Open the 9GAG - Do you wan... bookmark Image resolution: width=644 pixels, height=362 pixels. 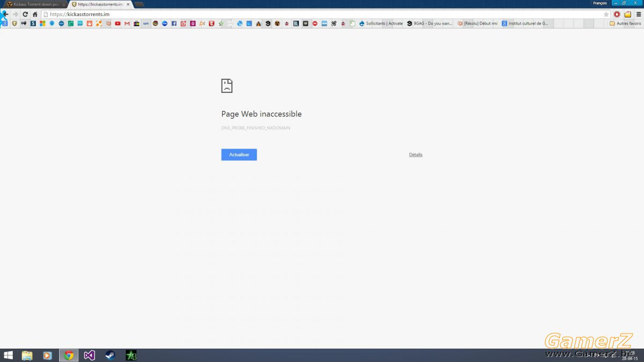[429, 24]
